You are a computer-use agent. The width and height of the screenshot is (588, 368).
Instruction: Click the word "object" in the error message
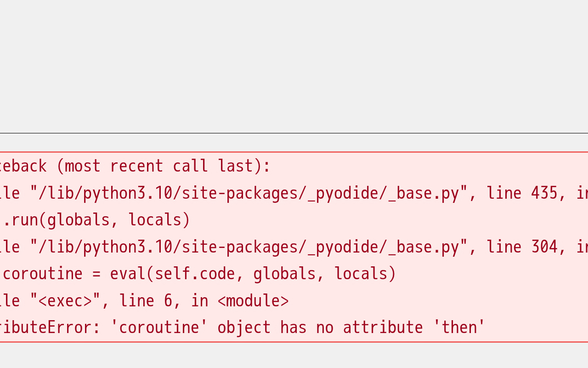244,328
